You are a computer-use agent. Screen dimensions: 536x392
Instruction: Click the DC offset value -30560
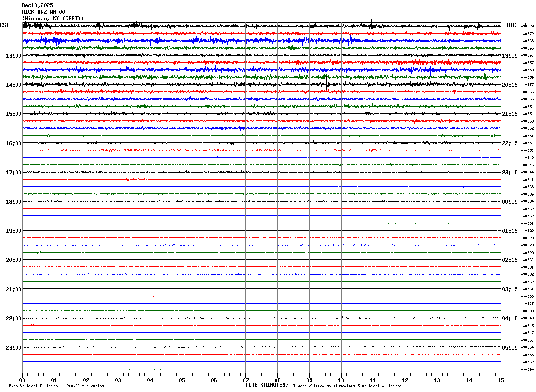[528, 56]
